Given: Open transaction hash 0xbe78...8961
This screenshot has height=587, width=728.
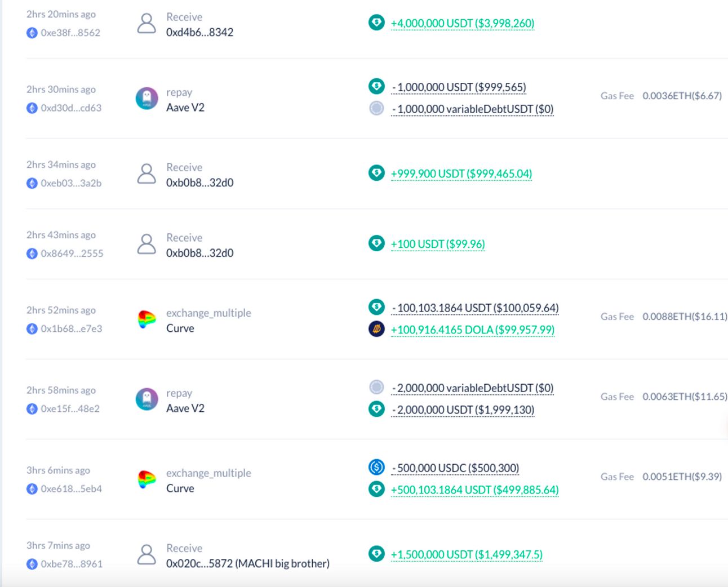Looking at the screenshot, I should pyautogui.click(x=72, y=564).
